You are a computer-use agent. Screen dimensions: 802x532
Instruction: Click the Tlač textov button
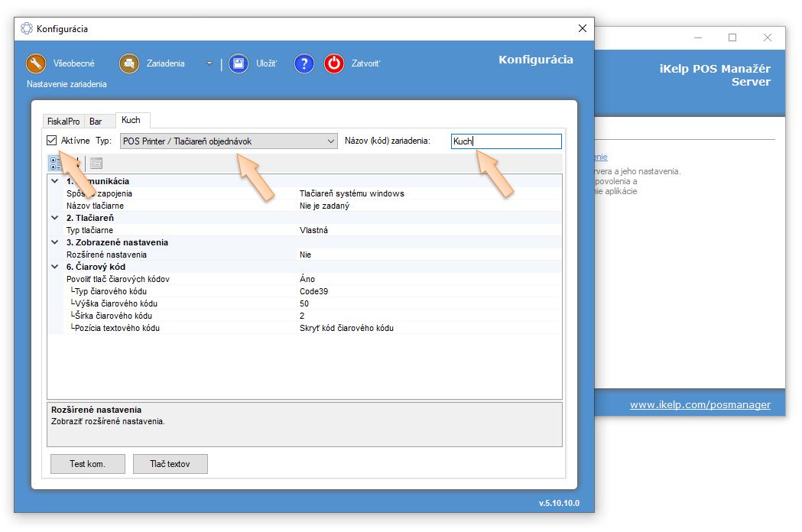[x=170, y=464]
